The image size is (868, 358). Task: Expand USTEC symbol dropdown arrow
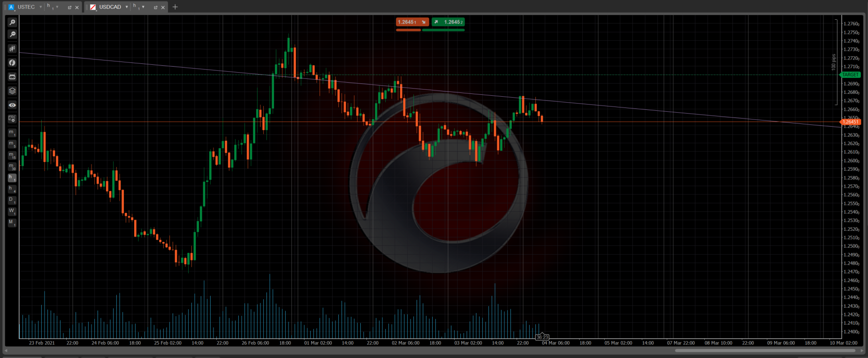coord(41,7)
